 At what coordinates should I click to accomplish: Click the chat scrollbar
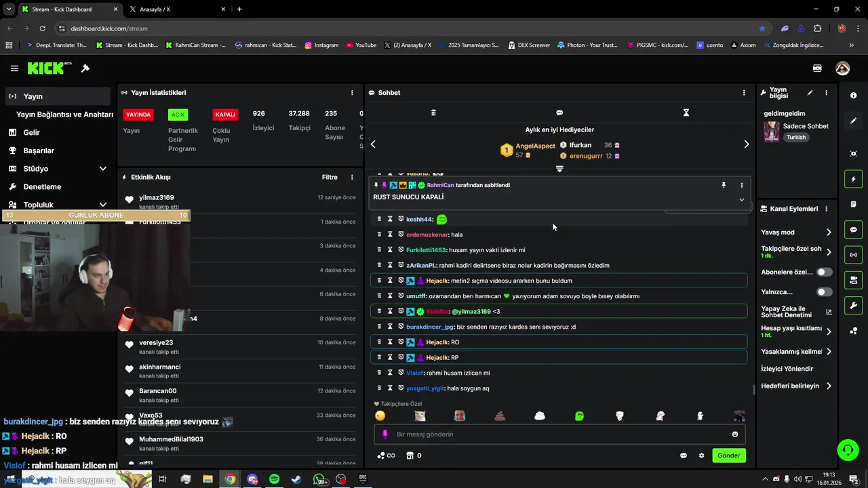pos(754,390)
